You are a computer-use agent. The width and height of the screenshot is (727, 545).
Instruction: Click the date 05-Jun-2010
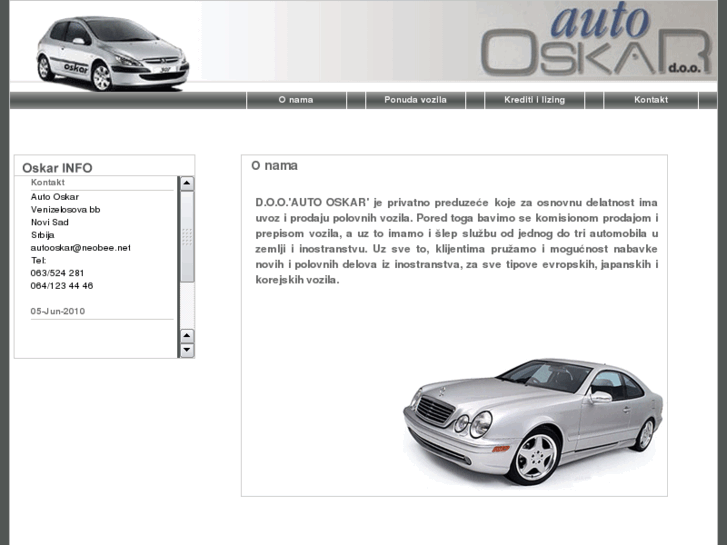[x=58, y=311]
